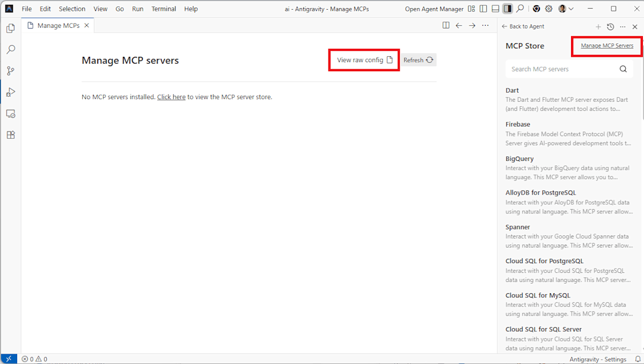Select the Manage MCPs editor tab

tap(58, 25)
